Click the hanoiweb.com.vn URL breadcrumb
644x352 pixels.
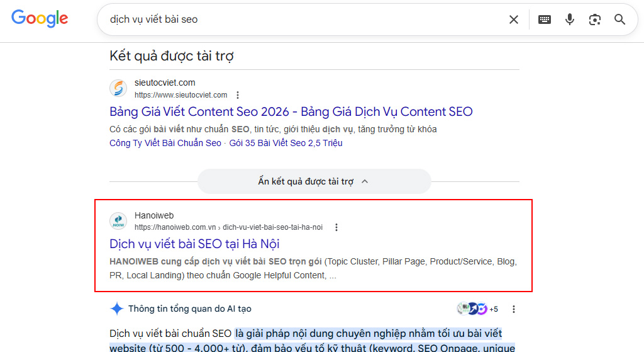pyautogui.click(x=228, y=227)
